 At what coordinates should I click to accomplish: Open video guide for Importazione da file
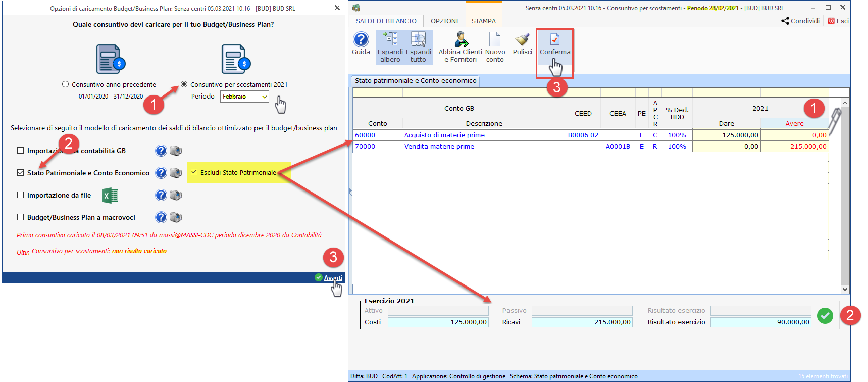pos(176,195)
